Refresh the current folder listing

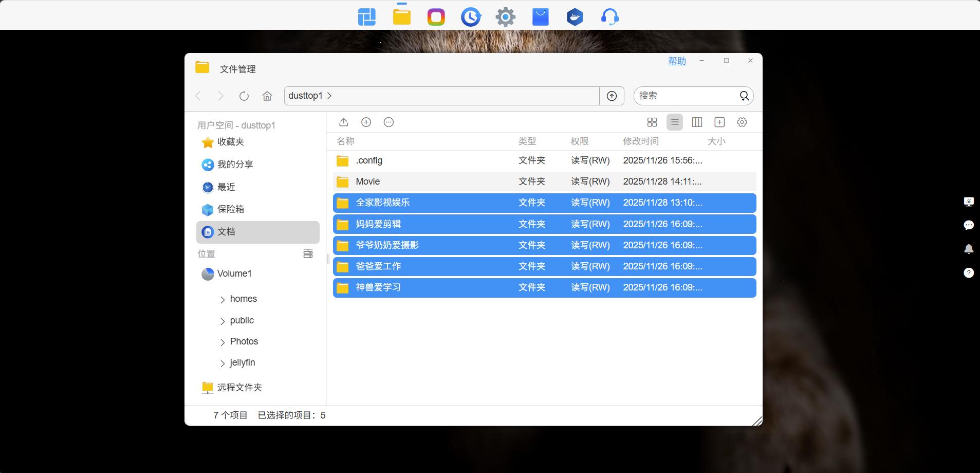tap(244, 96)
